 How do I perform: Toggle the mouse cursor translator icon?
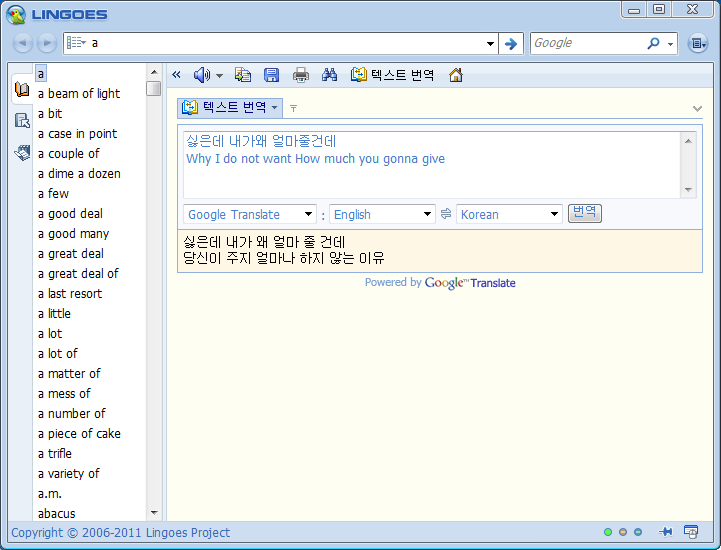tap(691, 532)
